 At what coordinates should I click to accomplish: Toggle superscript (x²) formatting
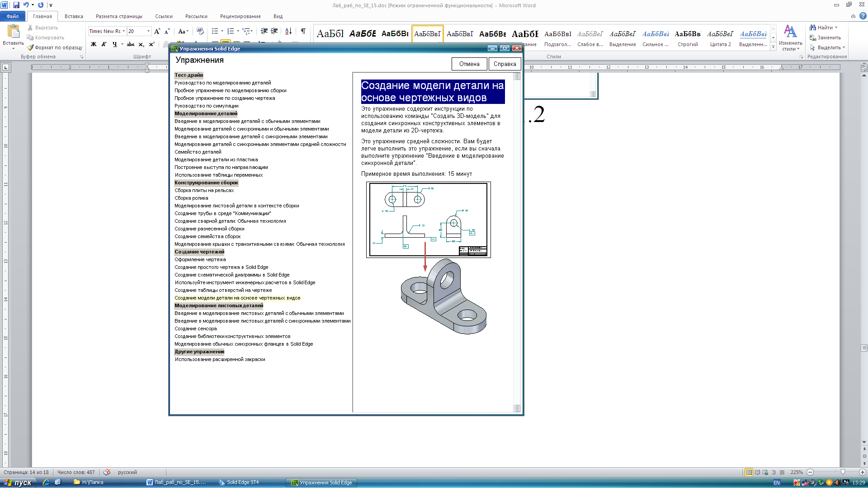pyautogui.click(x=151, y=44)
